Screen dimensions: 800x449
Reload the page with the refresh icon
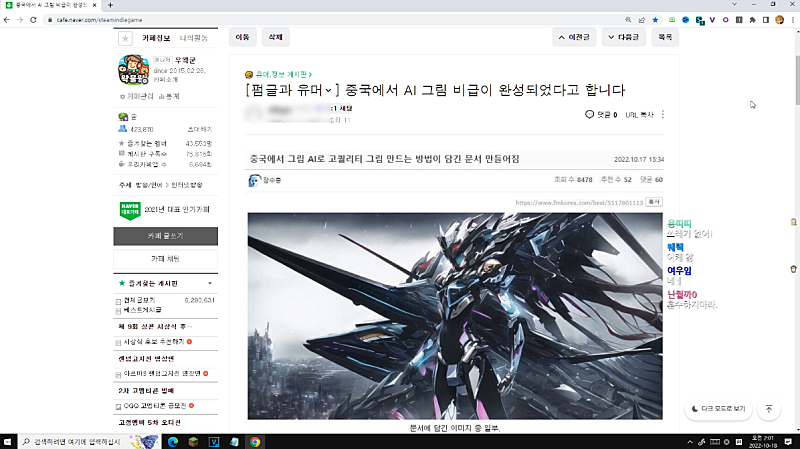coord(33,20)
